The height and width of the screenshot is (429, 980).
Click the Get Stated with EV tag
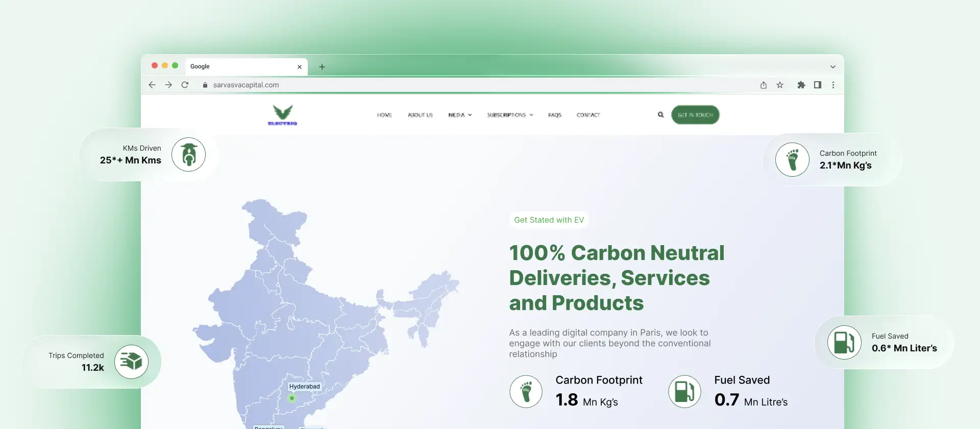click(x=549, y=220)
